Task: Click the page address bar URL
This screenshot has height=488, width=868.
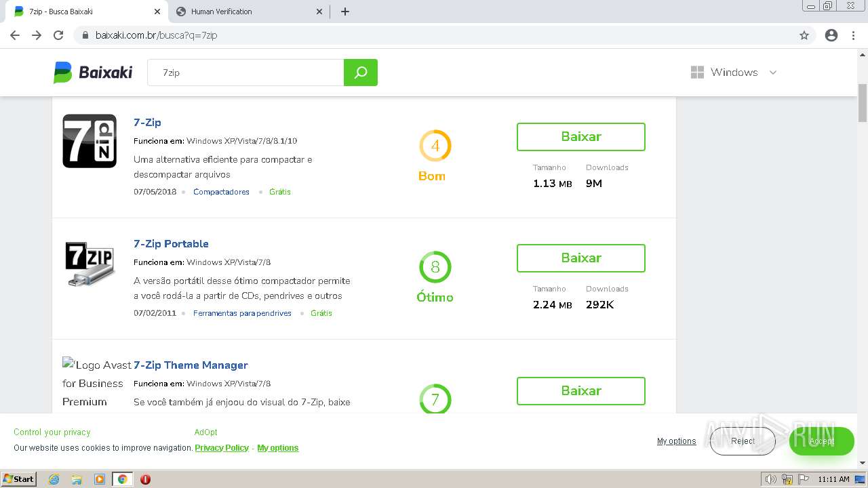Action: [x=157, y=35]
